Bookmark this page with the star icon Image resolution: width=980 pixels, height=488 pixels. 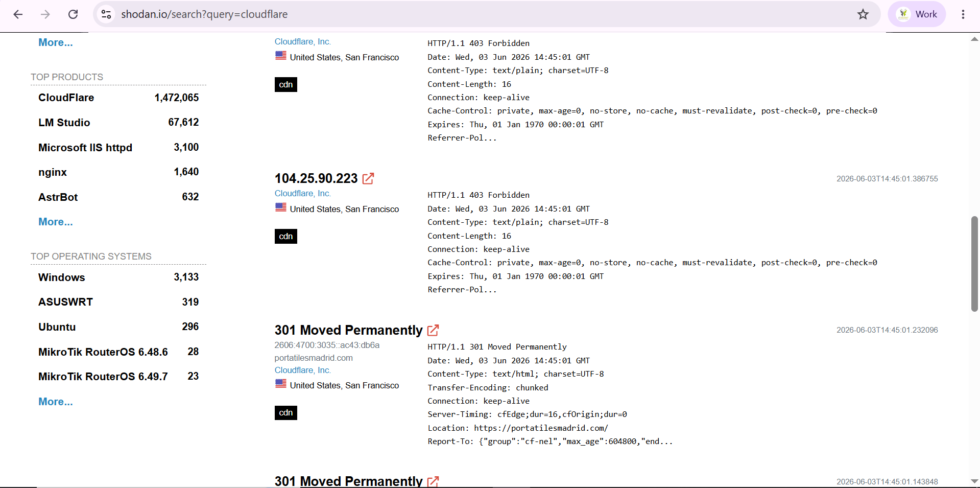point(863,14)
